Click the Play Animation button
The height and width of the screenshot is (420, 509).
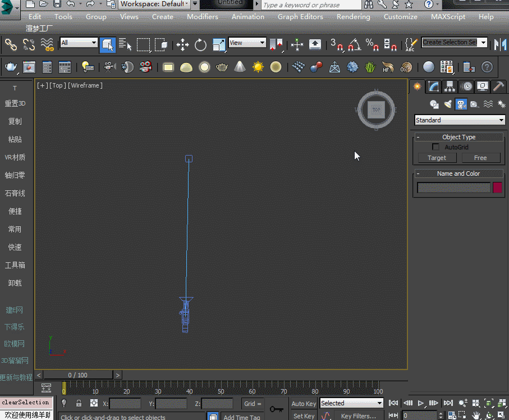tap(421, 403)
